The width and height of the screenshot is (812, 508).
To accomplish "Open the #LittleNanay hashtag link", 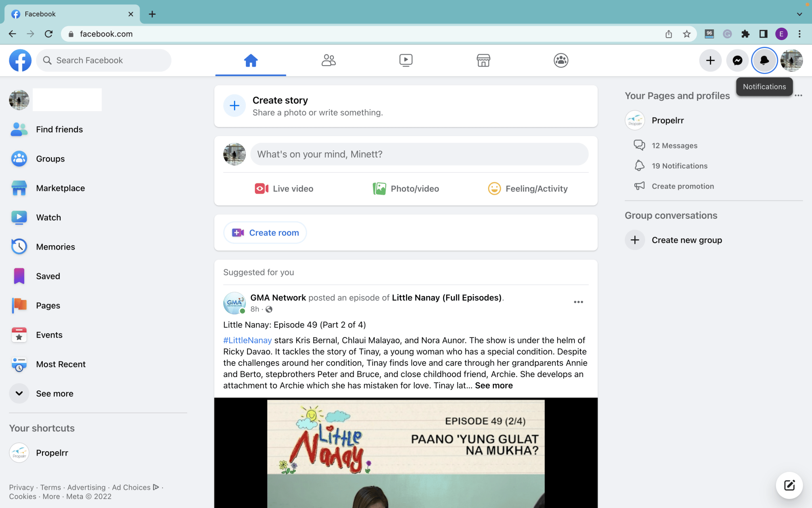I will point(247,340).
